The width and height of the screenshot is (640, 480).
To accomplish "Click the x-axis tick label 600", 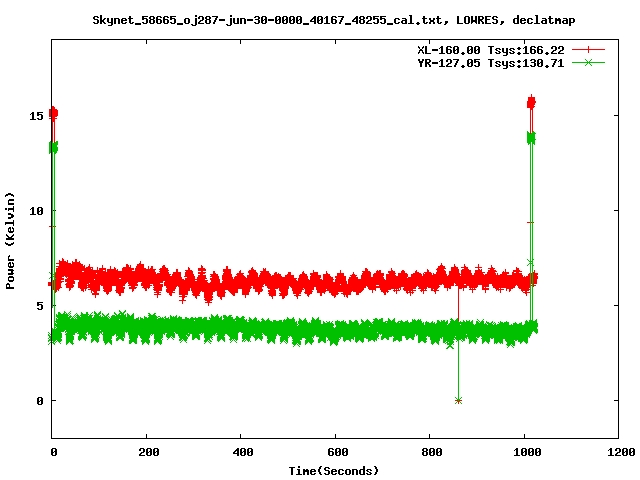I will (x=338, y=452).
